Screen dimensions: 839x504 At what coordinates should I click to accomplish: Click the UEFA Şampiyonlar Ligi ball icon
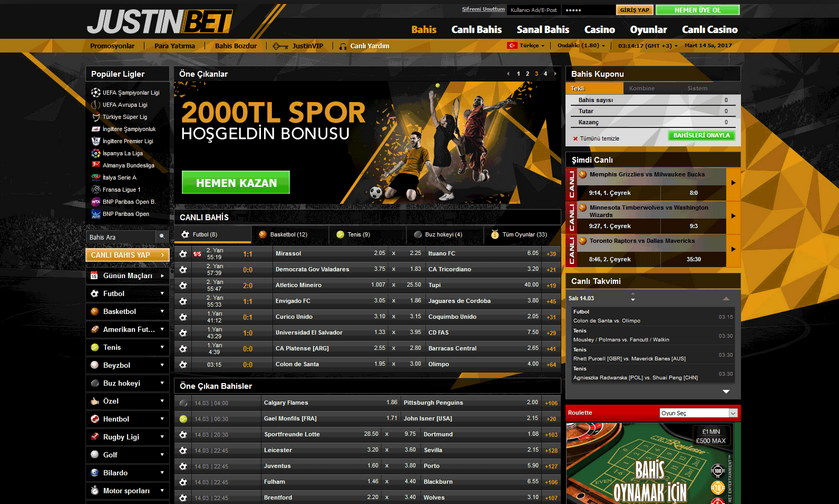[x=96, y=93]
